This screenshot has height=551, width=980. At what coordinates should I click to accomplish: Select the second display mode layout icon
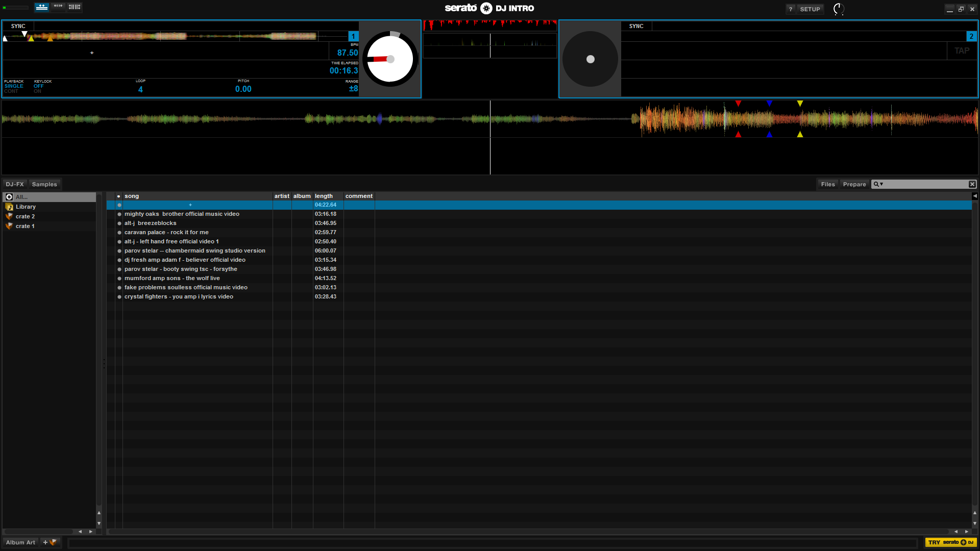(x=58, y=7)
